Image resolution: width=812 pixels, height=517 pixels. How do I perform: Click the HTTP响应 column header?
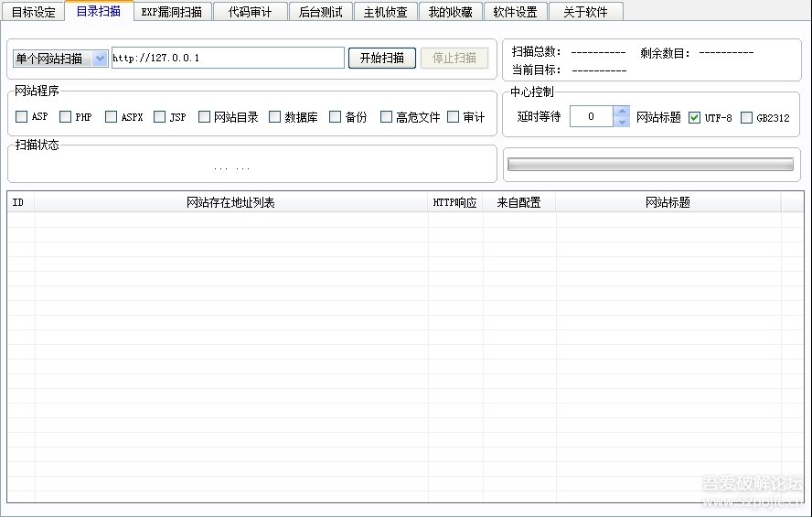pyautogui.click(x=455, y=202)
